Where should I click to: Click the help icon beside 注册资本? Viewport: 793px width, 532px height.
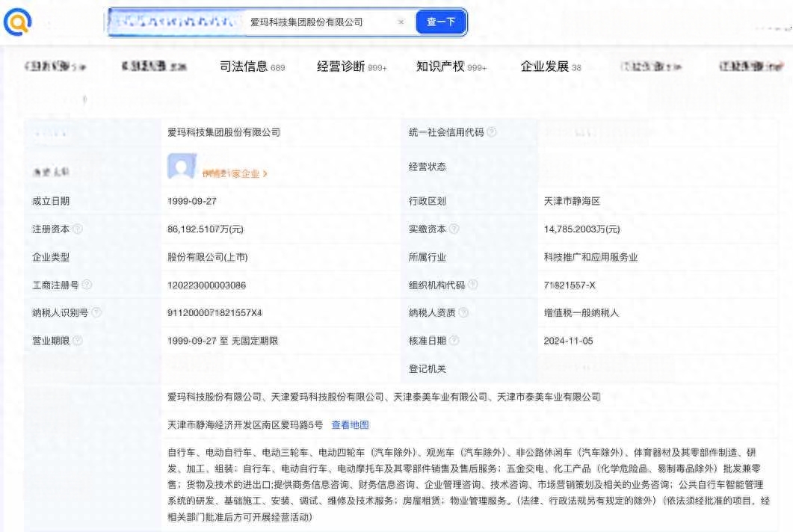pos(78,229)
